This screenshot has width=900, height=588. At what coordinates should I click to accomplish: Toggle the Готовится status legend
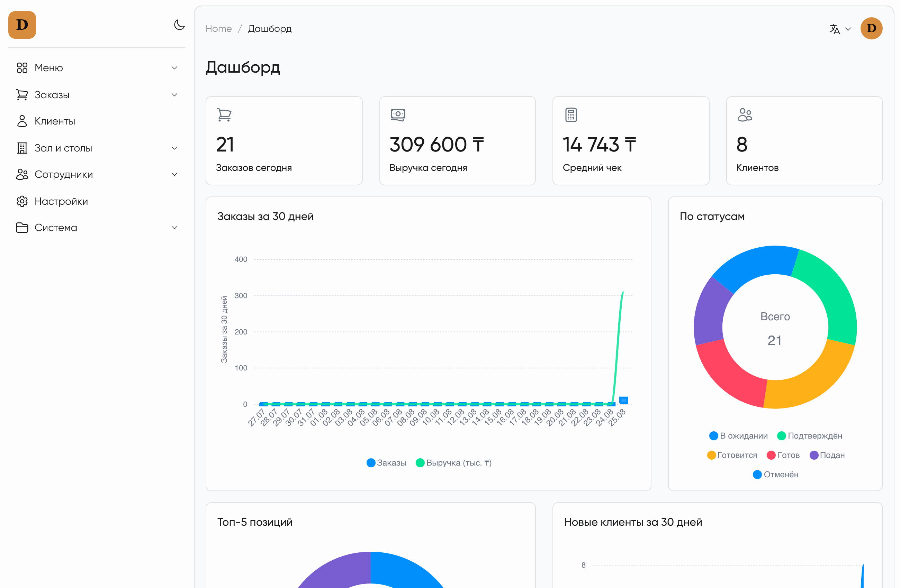732,456
